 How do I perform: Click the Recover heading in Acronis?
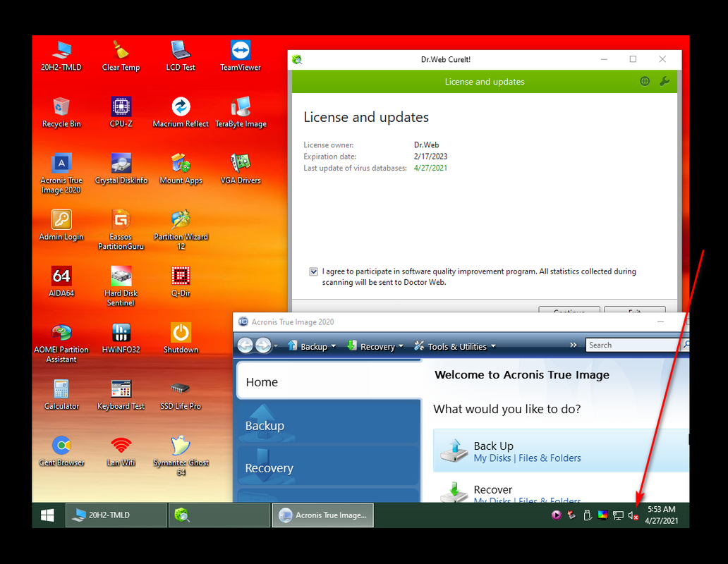(x=492, y=490)
